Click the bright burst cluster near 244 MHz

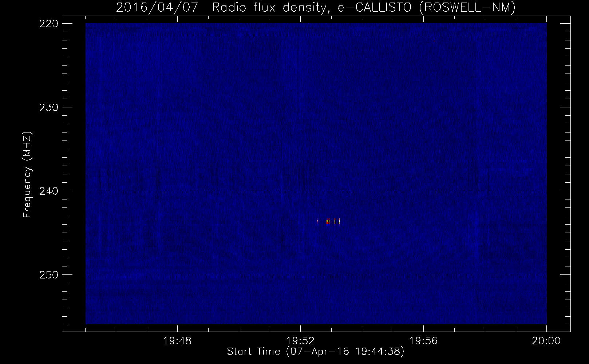[329, 222]
